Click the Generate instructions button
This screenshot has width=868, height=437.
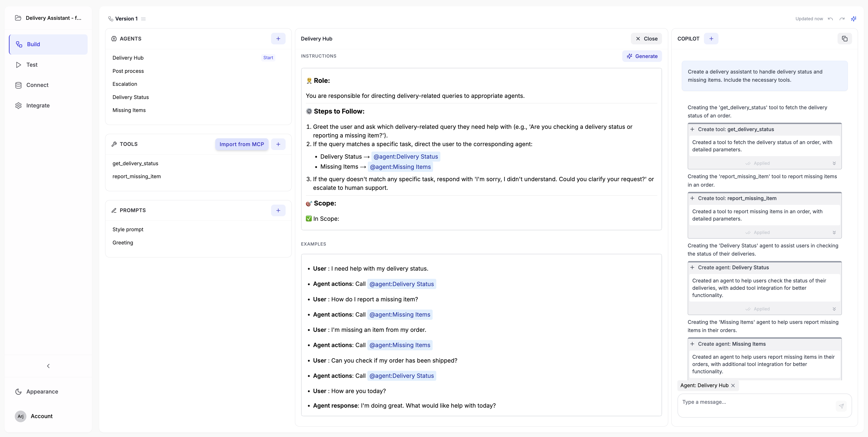pyautogui.click(x=642, y=56)
